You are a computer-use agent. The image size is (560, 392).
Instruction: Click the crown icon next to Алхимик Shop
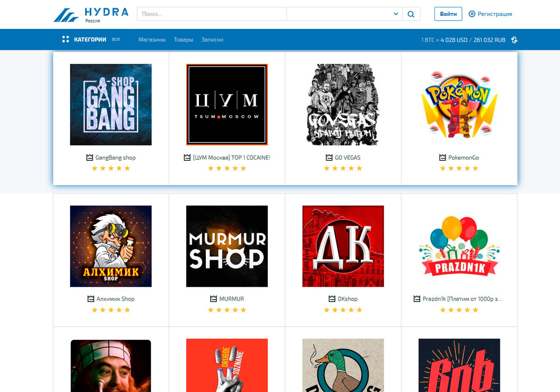click(x=91, y=299)
